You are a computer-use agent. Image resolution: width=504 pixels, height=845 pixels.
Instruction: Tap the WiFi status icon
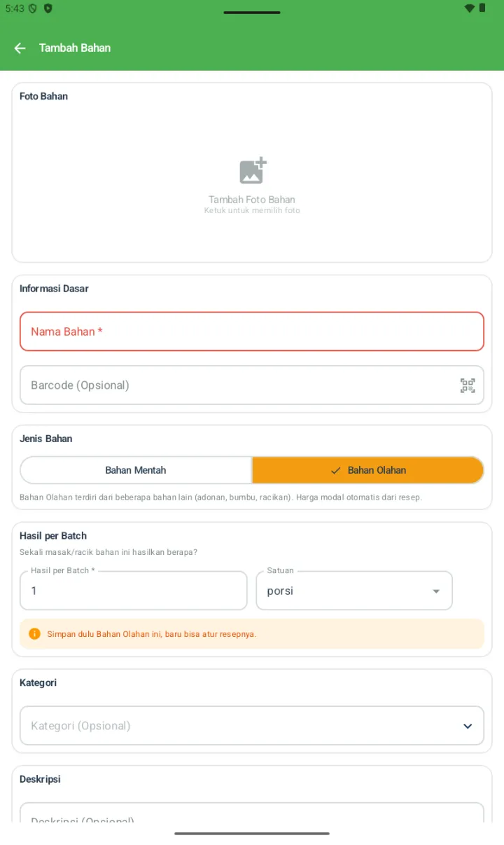469,8
